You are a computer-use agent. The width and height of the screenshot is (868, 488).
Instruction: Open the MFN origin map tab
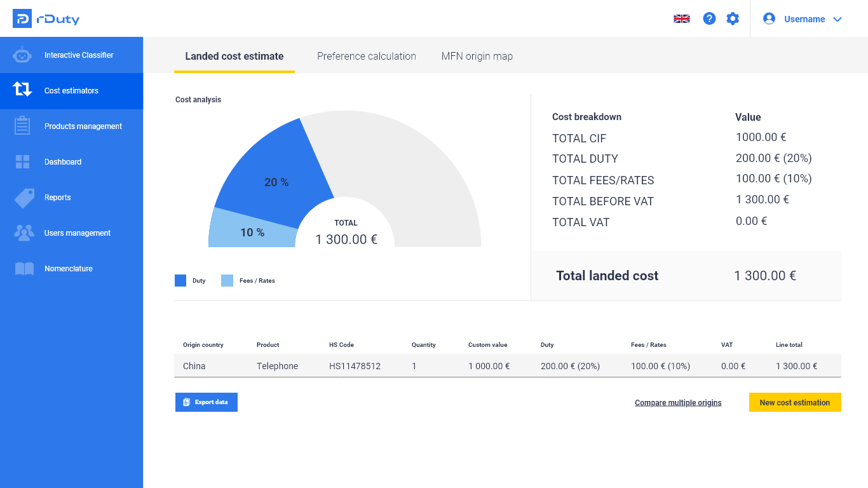pos(477,56)
